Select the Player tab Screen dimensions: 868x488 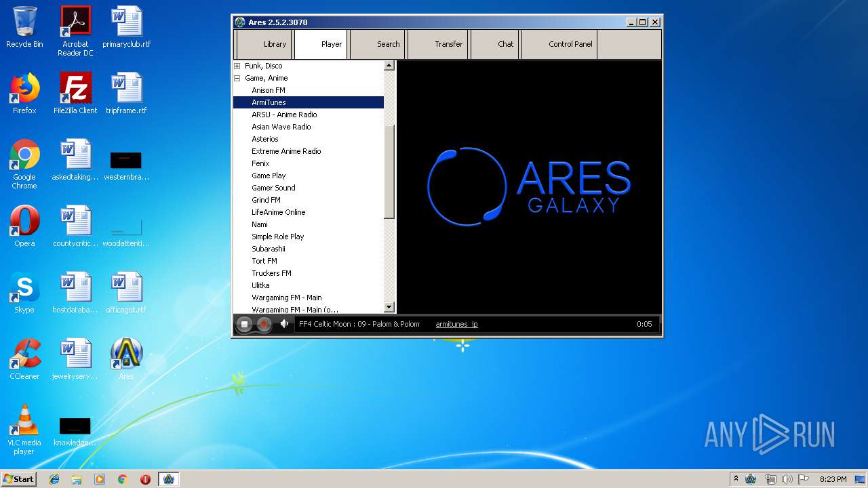[321, 44]
